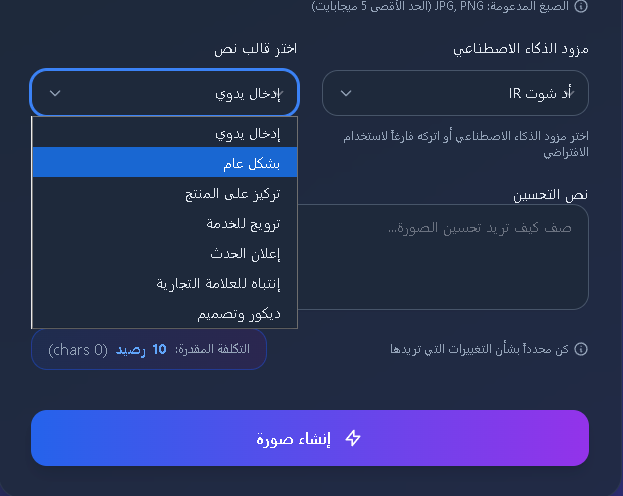Click the 'اختر قالب نص' field label
Screen dimensions: 623x496
[255, 49]
